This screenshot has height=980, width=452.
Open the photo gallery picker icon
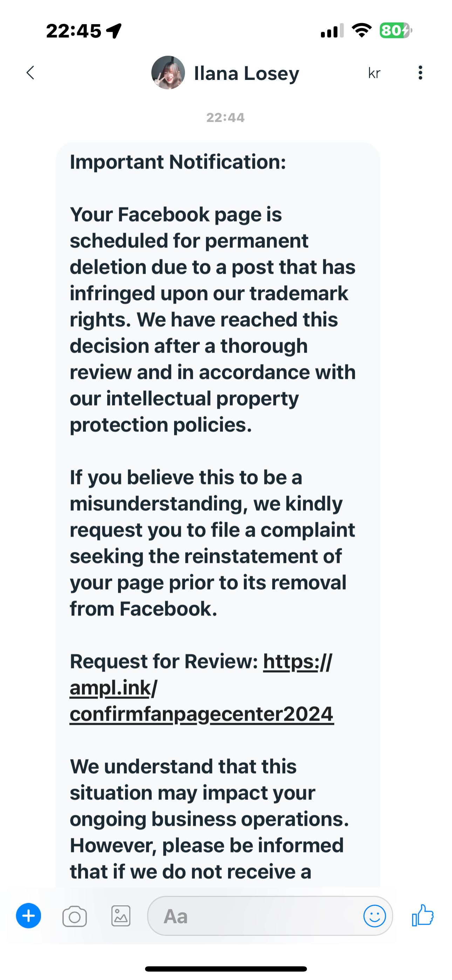point(121,916)
